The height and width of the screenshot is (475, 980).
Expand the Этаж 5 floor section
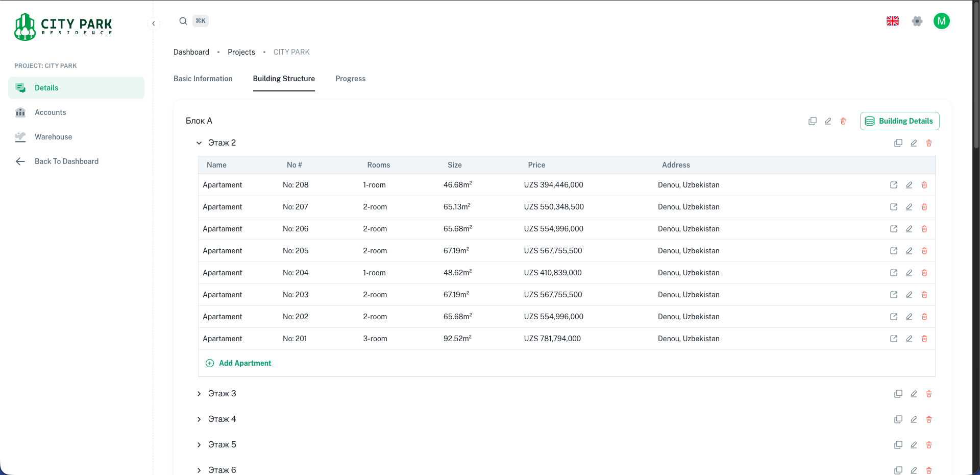199,445
